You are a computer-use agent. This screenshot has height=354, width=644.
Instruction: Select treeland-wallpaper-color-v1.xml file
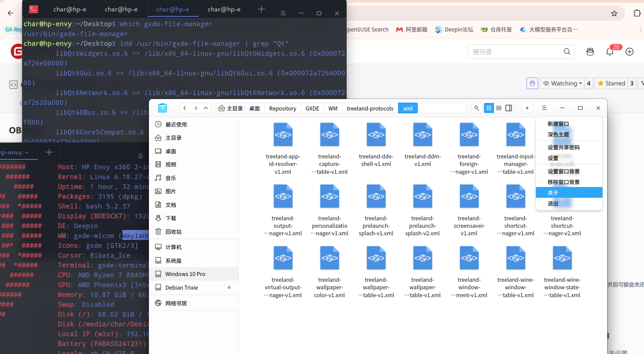(x=329, y=272)
